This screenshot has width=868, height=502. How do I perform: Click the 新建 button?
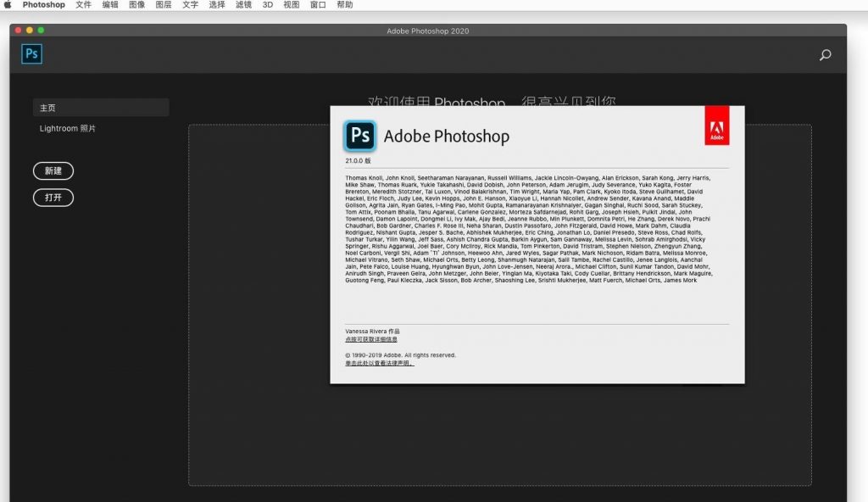tap(53, 170)
